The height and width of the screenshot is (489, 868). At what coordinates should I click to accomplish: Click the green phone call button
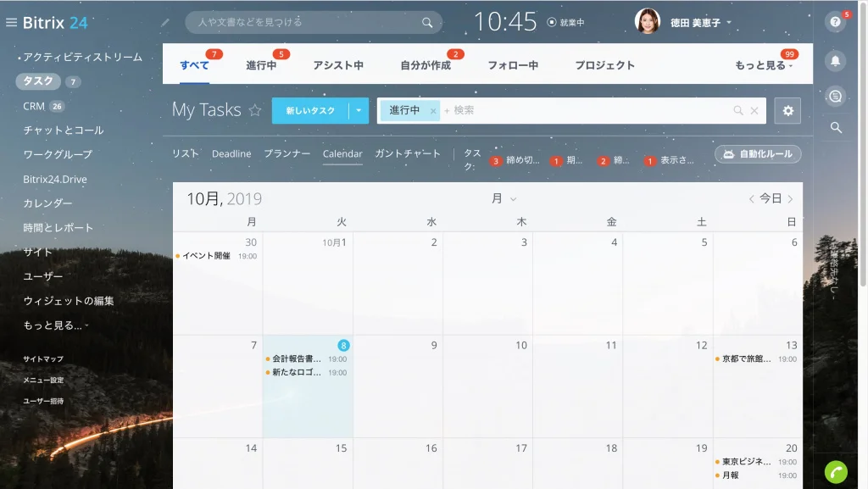point(836,472)
